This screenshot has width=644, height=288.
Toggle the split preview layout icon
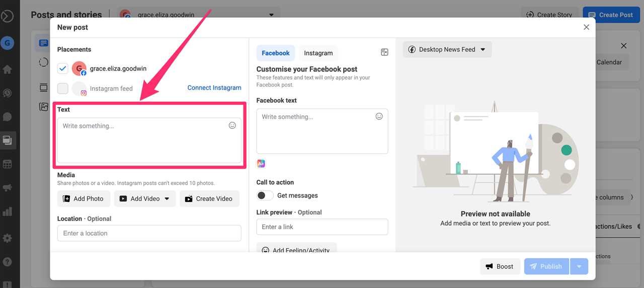pyautogui.click(x=384, y=52)
